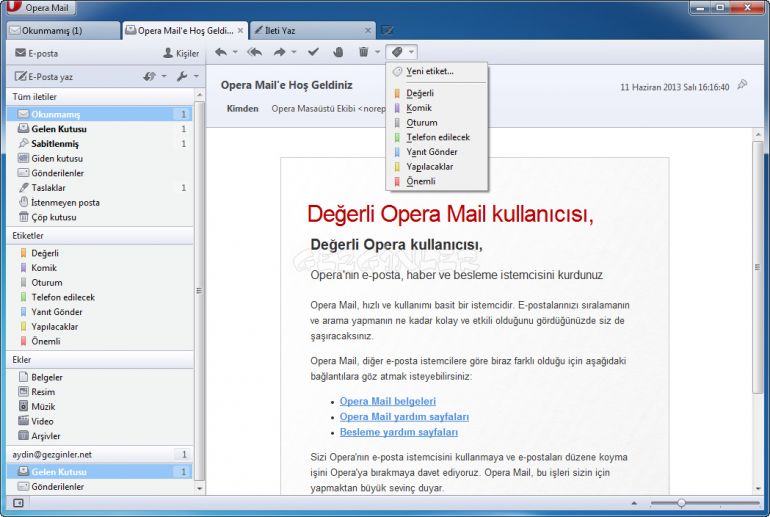The width and height of the screenshot is (770, 517).
Task: Open check mail dropdown arrow
Action: pos(164,77)
